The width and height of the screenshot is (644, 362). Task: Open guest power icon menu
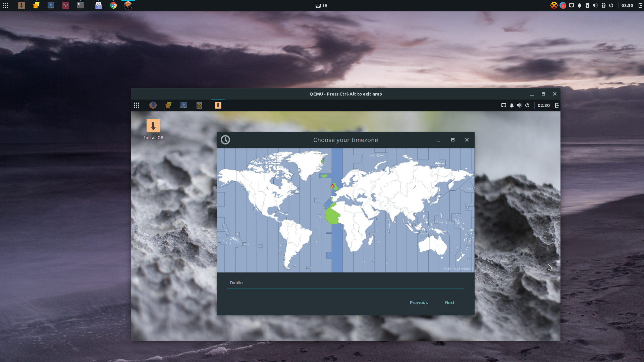pos(527,105)
